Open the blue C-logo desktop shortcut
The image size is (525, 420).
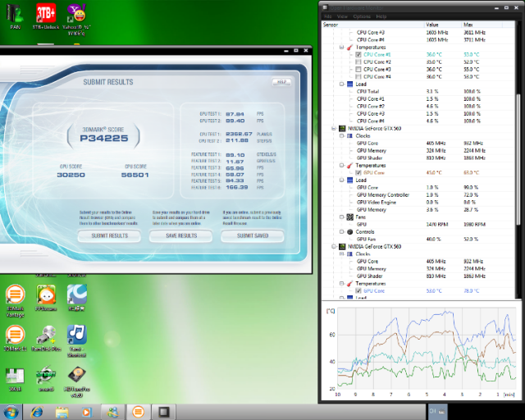(76, 298)
